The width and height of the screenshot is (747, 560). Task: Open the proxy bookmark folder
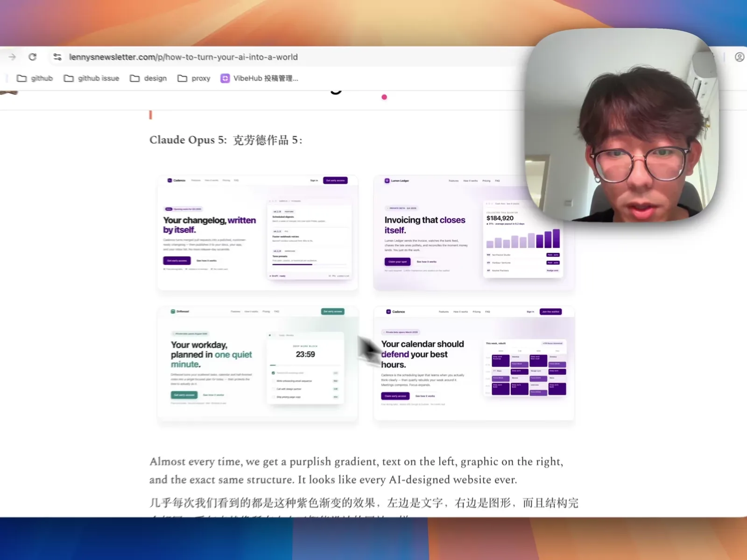pyautogui.click(x=194, y=78)
